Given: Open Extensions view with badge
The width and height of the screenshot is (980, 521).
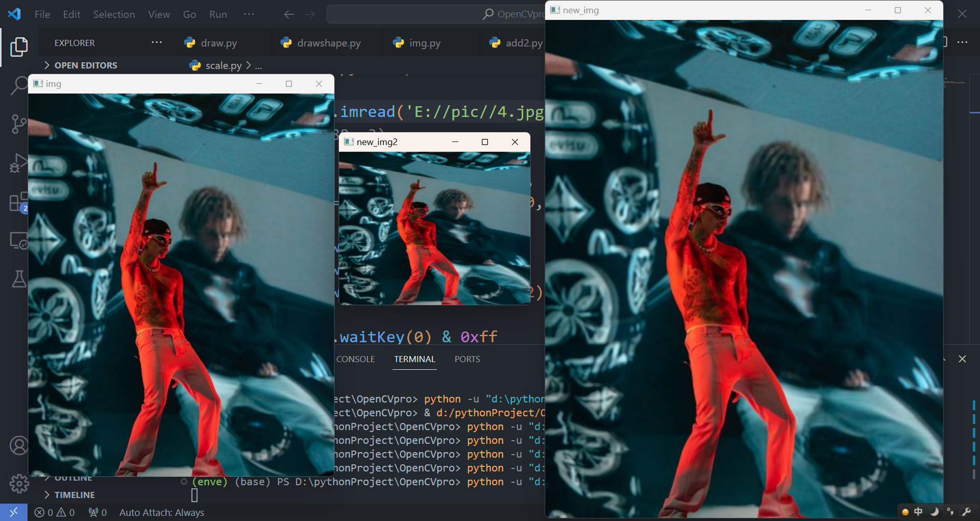Looking at the screenshot, I should (19, 202).
